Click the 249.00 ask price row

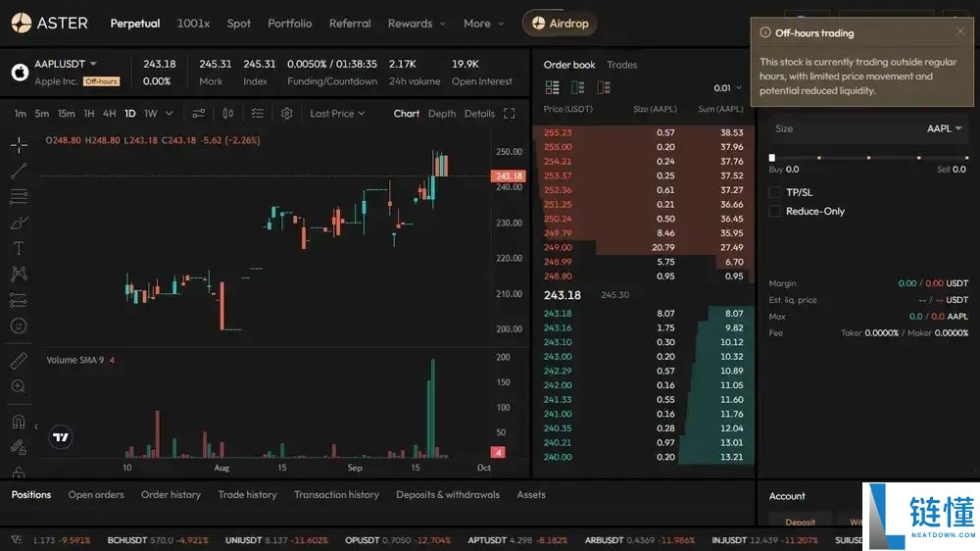pos(644,247)
